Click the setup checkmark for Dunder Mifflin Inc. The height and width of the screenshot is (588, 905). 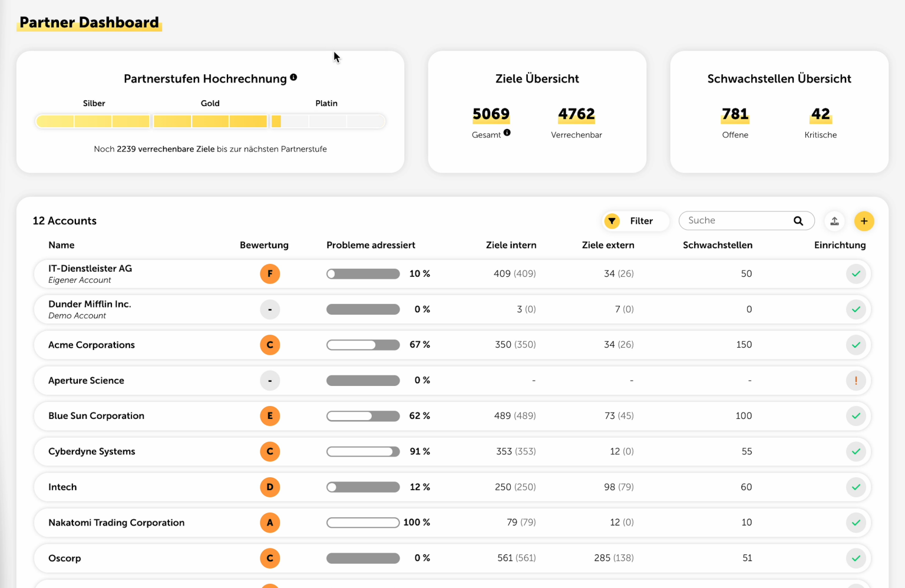click(856, 309)
